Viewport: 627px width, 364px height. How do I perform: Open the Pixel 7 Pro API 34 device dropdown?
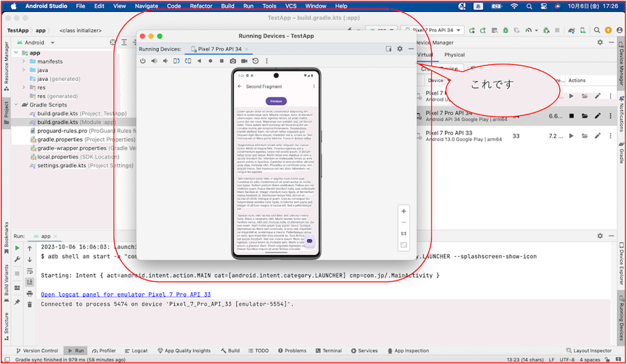coord(432,30)
